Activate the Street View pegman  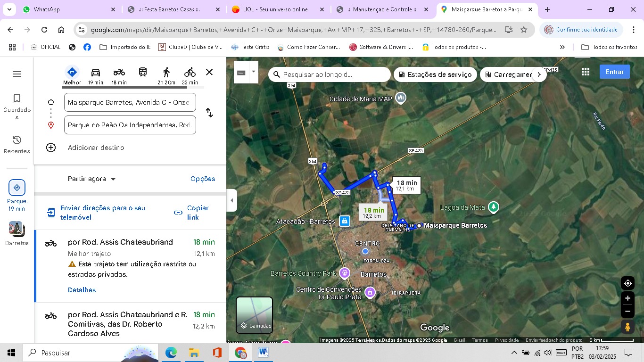click(x=627, y=327)
